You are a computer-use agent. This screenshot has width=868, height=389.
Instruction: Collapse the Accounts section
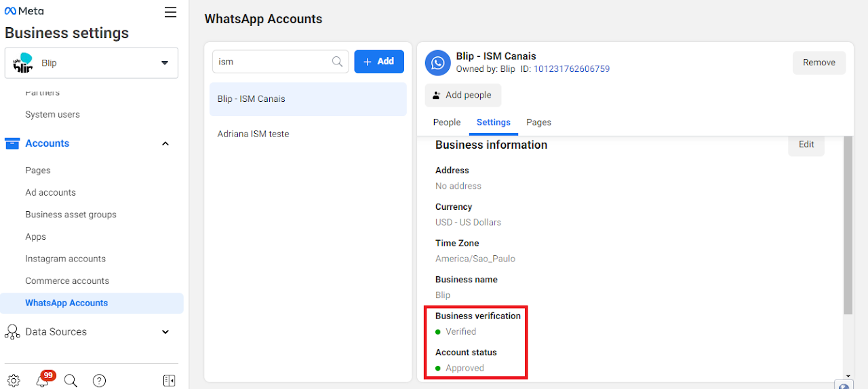point(165,143)
